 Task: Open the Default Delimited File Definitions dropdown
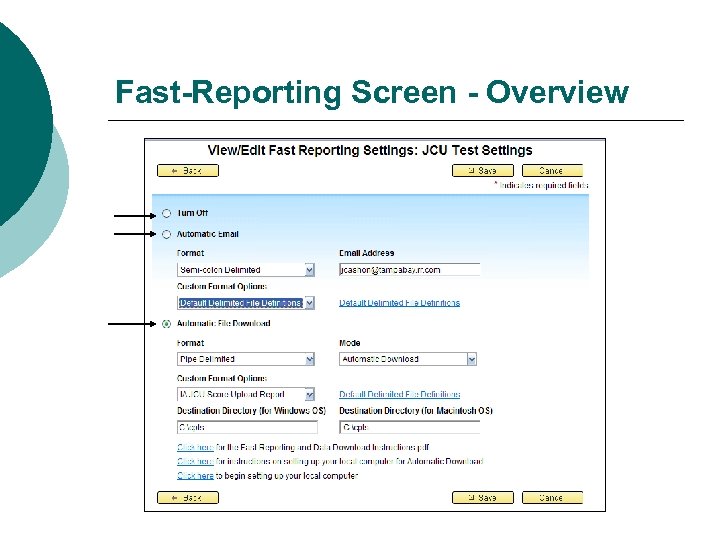click(246, 303)
